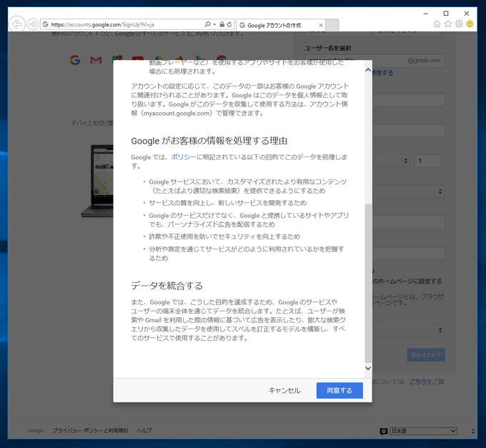Click the refresh icon in address bar
The image size is (486, 448).
229,24
